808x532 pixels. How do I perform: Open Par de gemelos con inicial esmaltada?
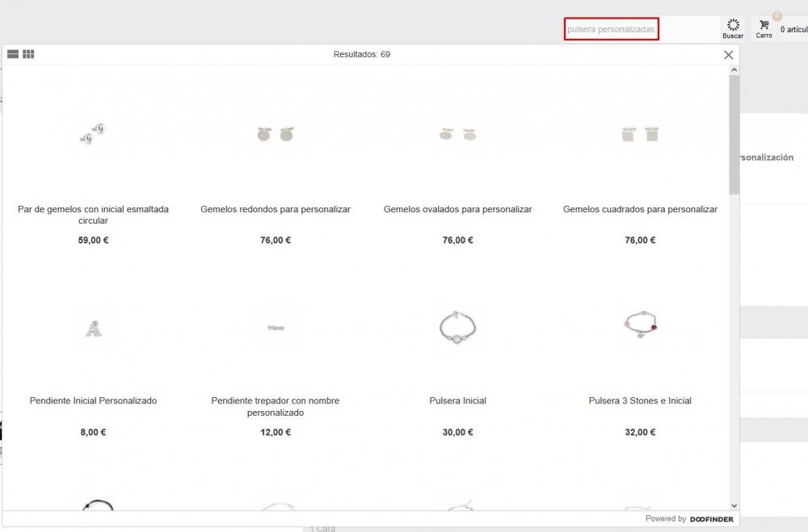[x=93, y=133]
